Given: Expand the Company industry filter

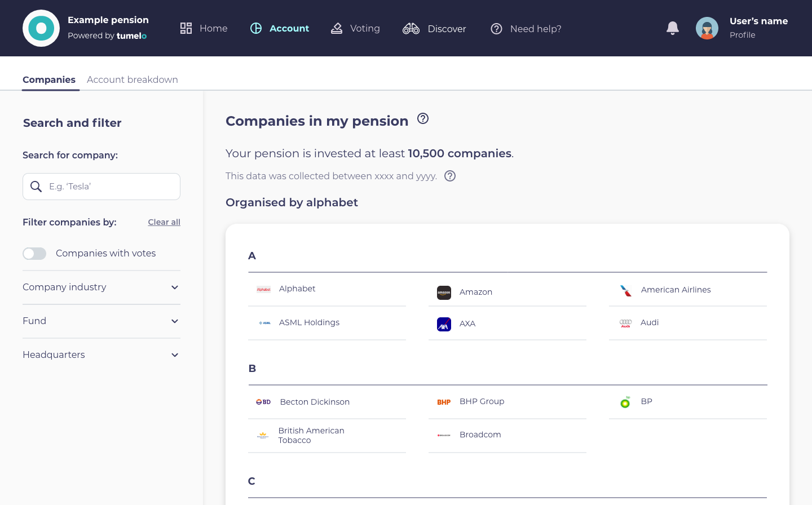Looking at the screenshot, I should tap(101, 287).
